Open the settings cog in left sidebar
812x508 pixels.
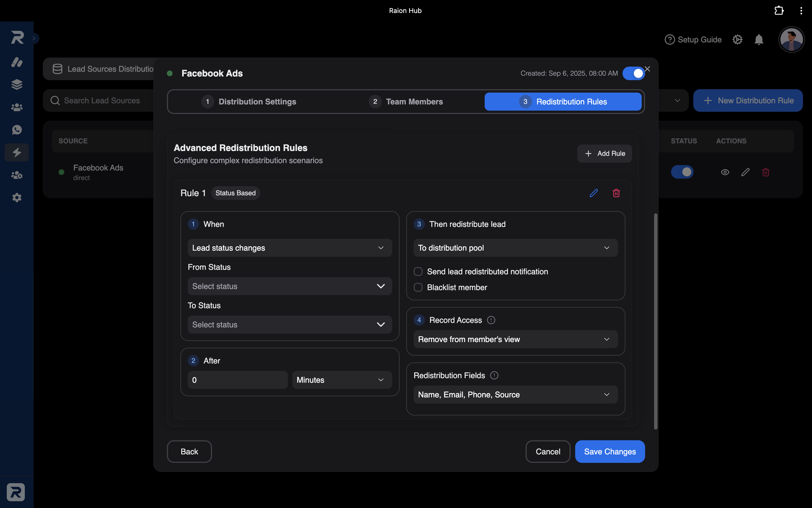(x=17, y=198)
